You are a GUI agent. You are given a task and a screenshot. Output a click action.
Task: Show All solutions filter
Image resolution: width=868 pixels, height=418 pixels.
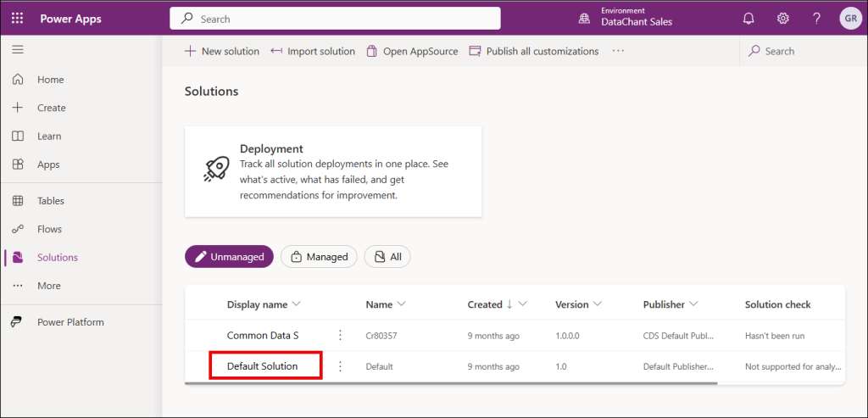click(387, 257)
